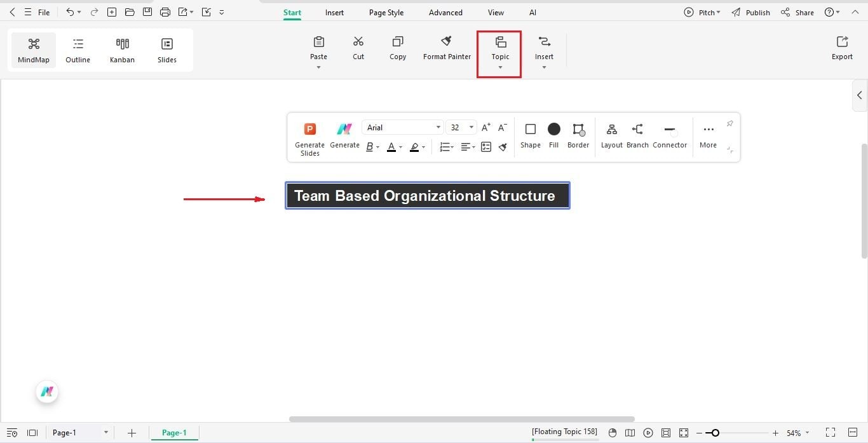Print the mind map
The width and height of the screenshot is (868, 443).
pos(165,12)
